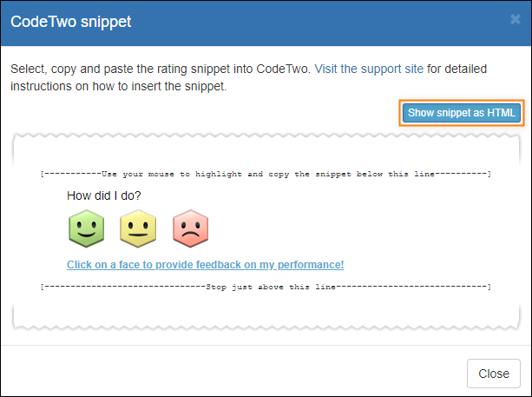Viewport: 532px width, 397px height.
Task: Click the feedback on my performance link
Action: [x=206, y=265]
